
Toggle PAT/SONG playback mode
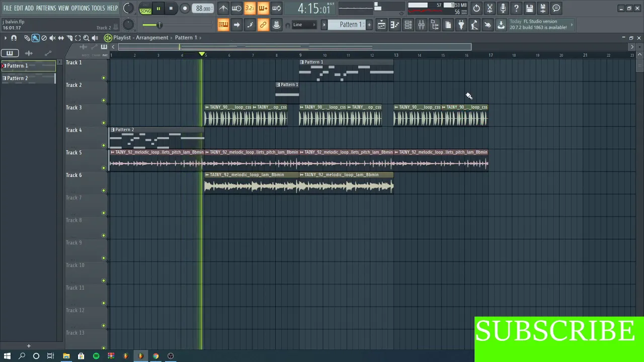[145, 9]
